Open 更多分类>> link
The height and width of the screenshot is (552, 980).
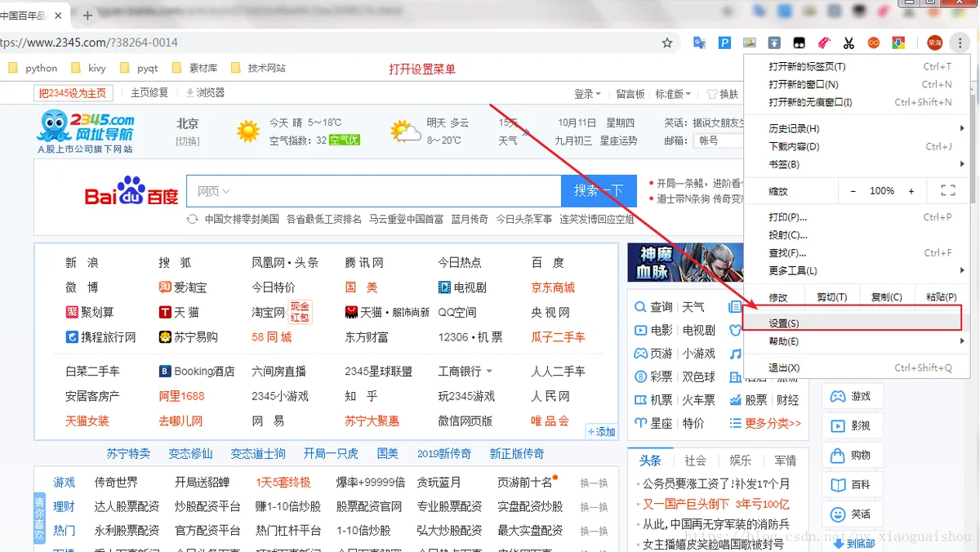click(x=765, y=423)
